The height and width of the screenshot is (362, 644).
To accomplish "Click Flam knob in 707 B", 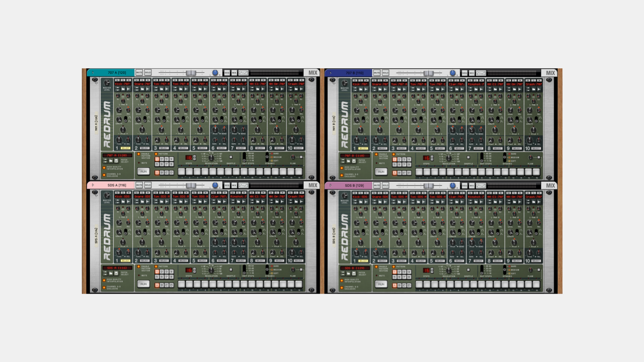I will [x=530, y=157].
